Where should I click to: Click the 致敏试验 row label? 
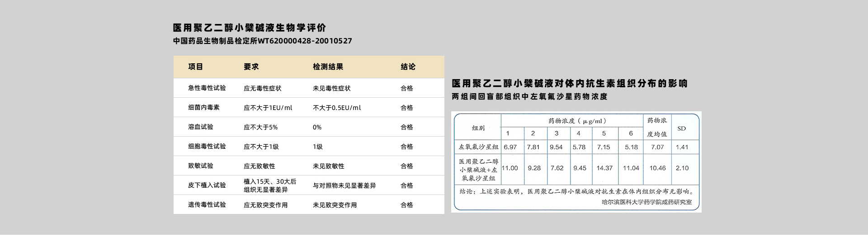(200, 166)
